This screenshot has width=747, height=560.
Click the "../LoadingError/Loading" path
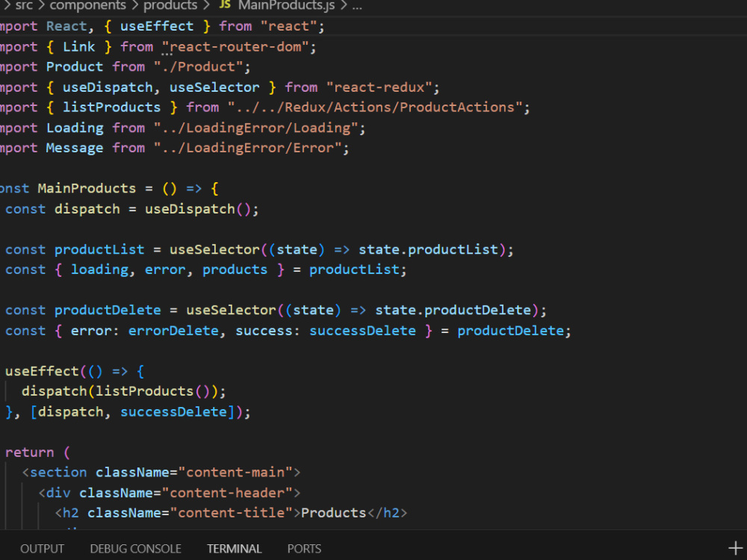click(x=256, y=128)
